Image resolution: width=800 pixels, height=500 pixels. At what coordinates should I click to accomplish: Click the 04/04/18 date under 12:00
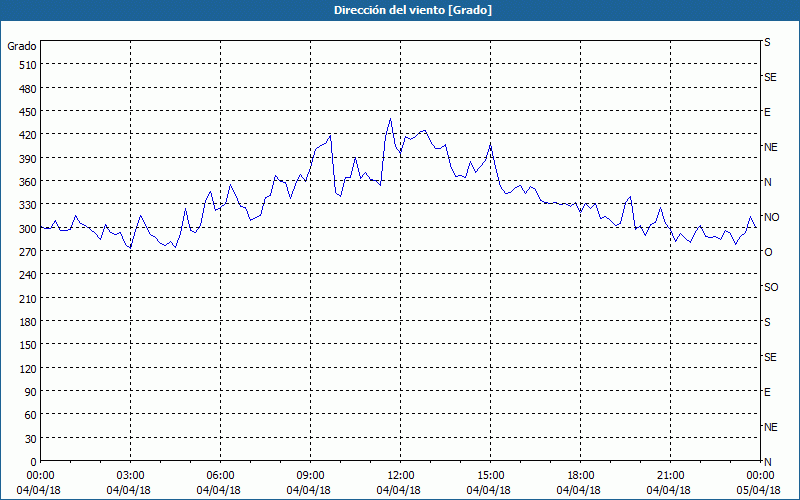click(398, 490)
